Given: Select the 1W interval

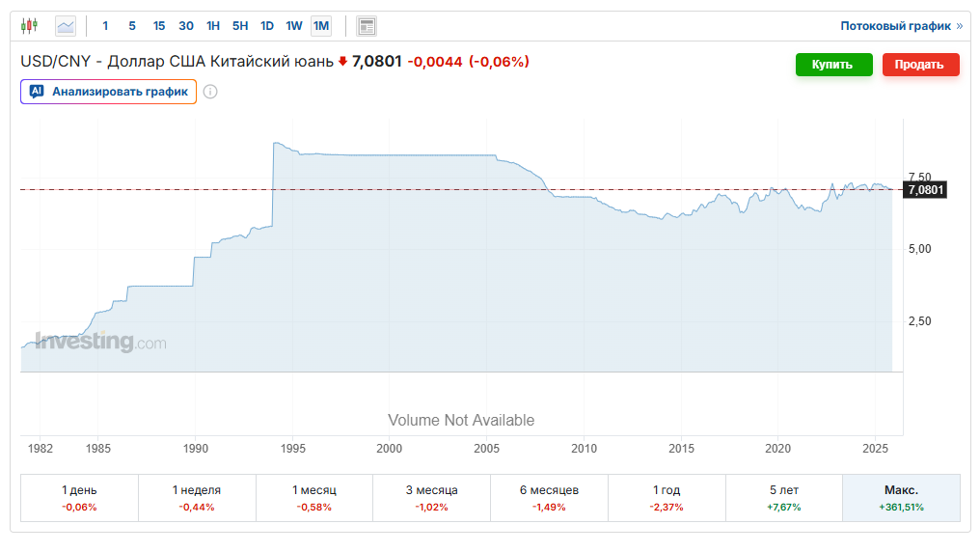Looking at the screenshot, I should [x=294, y=26].
